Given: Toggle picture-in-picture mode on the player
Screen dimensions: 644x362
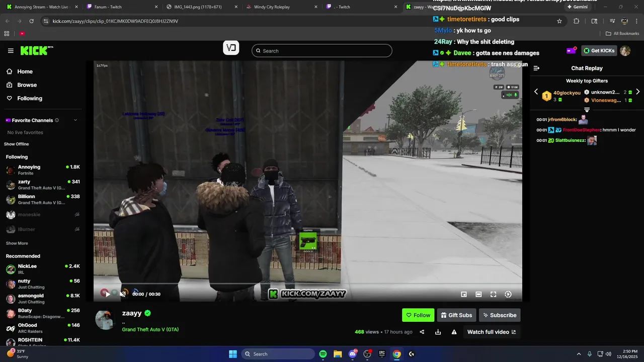Looking at the screenshot, I should pos(464,294).
